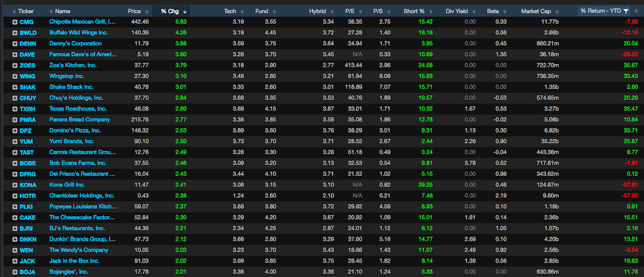Image resolution: width=644 pixels, height=277 pixels.
Task: Sort by the Beta column header
Action: tap(493, 11)
